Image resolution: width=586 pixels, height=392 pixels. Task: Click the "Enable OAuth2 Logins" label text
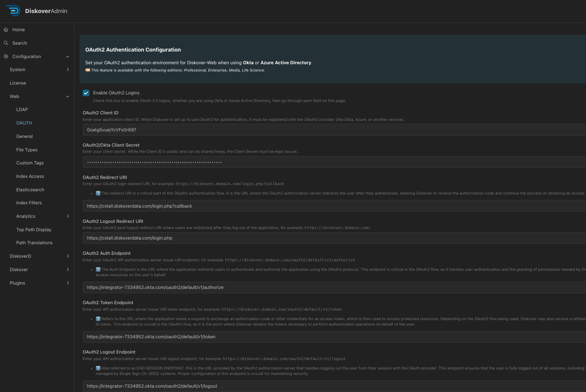116,93
